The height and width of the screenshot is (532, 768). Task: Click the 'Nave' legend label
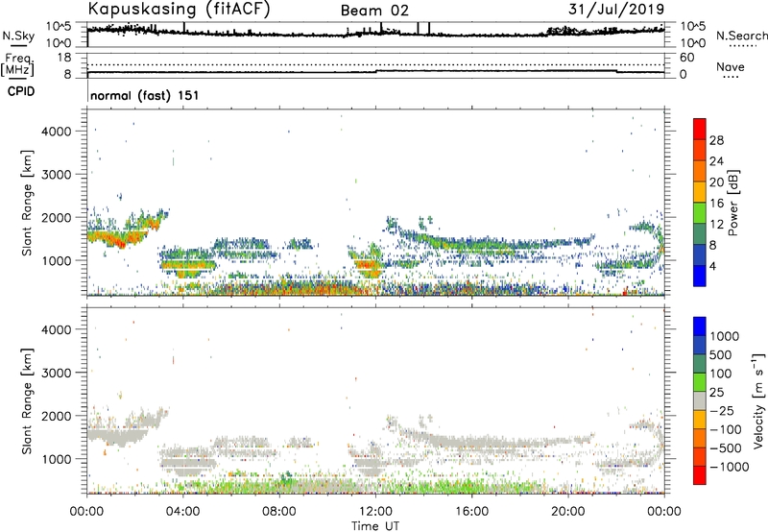tap(731, 67)
